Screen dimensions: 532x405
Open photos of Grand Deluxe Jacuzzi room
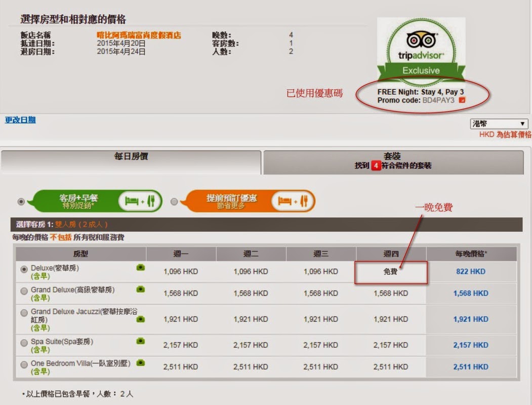tap(140, 319)
